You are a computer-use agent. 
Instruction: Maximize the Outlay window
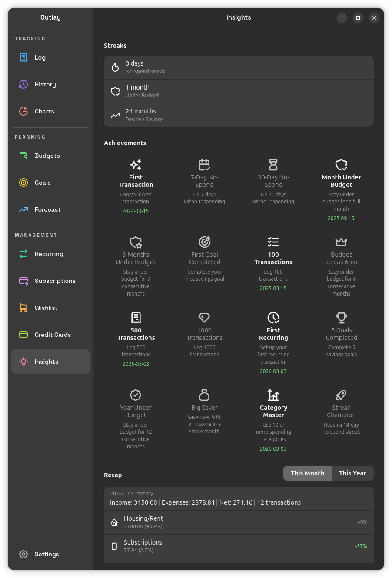pyautogui.click(x=358, y=18)
